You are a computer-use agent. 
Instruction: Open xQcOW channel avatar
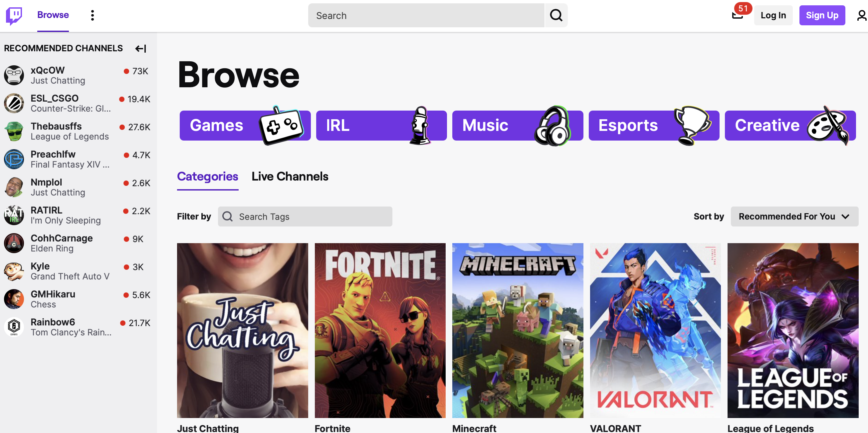pyautogui.click(x=14, y=75)
